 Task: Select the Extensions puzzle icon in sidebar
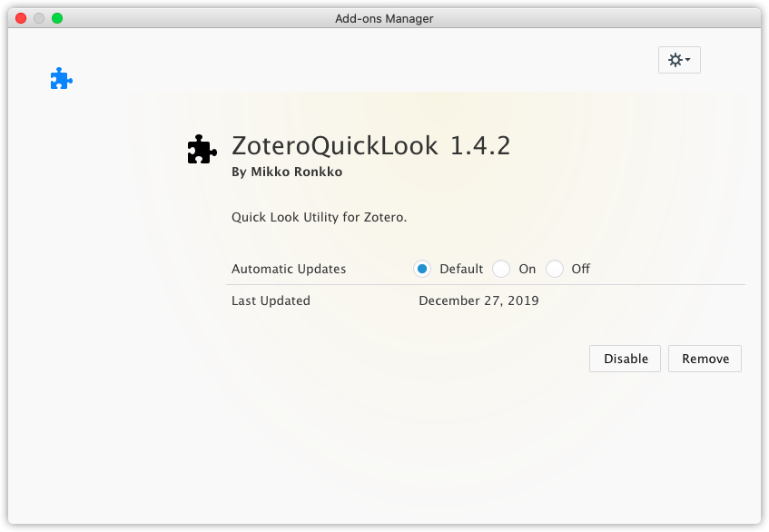(61, 78)
